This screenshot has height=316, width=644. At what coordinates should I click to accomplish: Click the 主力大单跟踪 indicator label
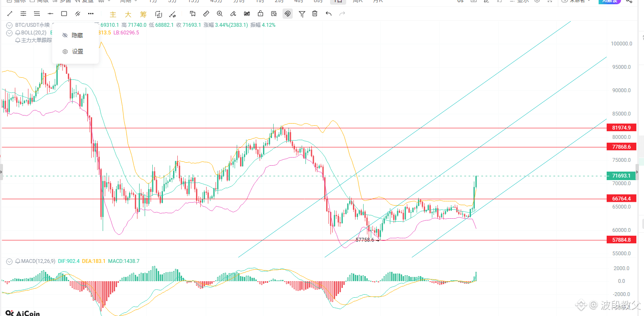(36, 40)
